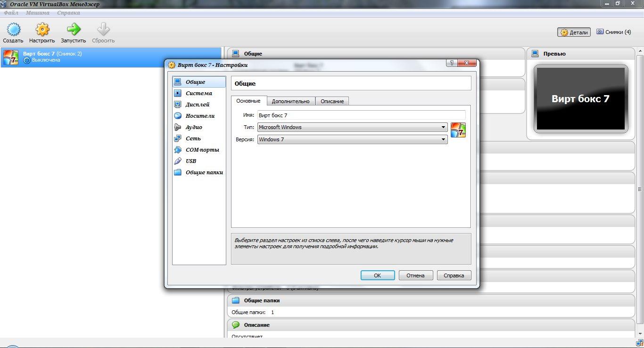Open the Дисплей monitor icon in sidebar
This screenshot has height=348, width=644.
[x=178, y=105]
